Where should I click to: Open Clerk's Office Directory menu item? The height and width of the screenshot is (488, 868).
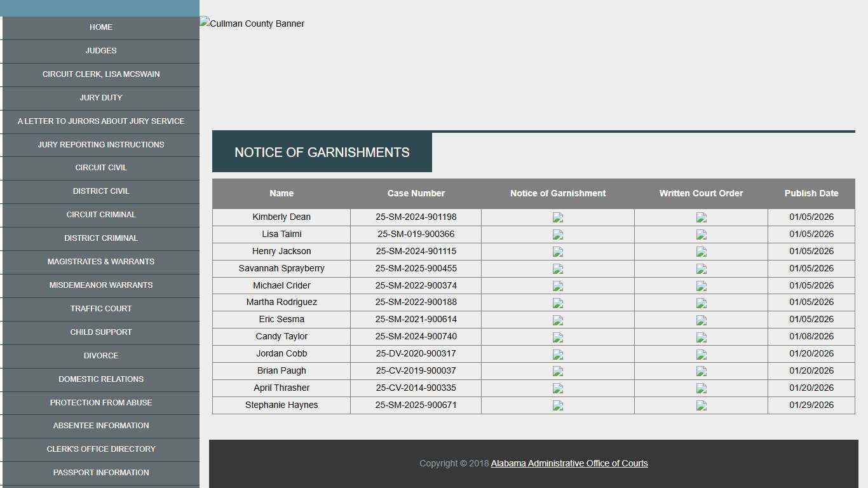tap(101, 449)
